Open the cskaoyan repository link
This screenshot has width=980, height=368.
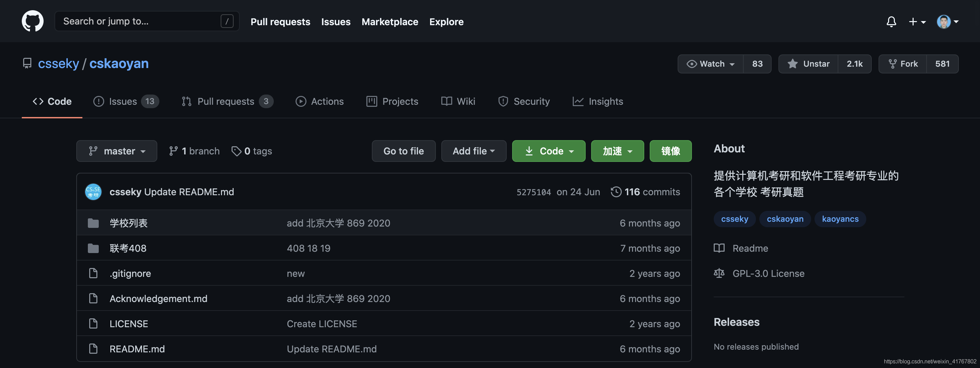tap(119, 64)
